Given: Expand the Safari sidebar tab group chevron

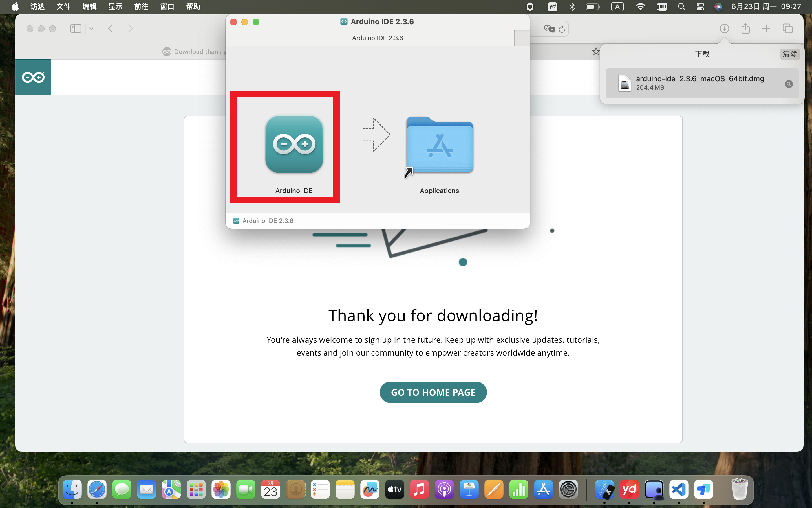Looking at the screenshot, I should [x=91, y=29].
